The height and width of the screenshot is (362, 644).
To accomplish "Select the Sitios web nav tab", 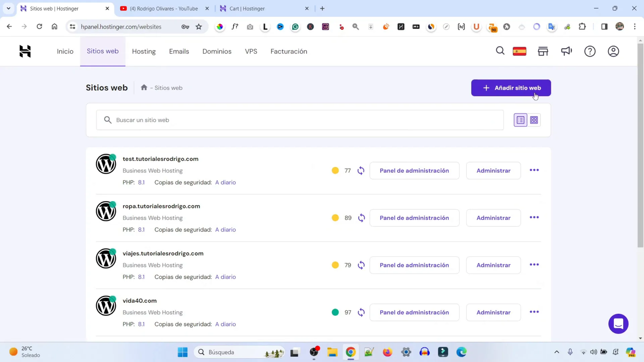I will pyautogui.click(x=103, y=51).
